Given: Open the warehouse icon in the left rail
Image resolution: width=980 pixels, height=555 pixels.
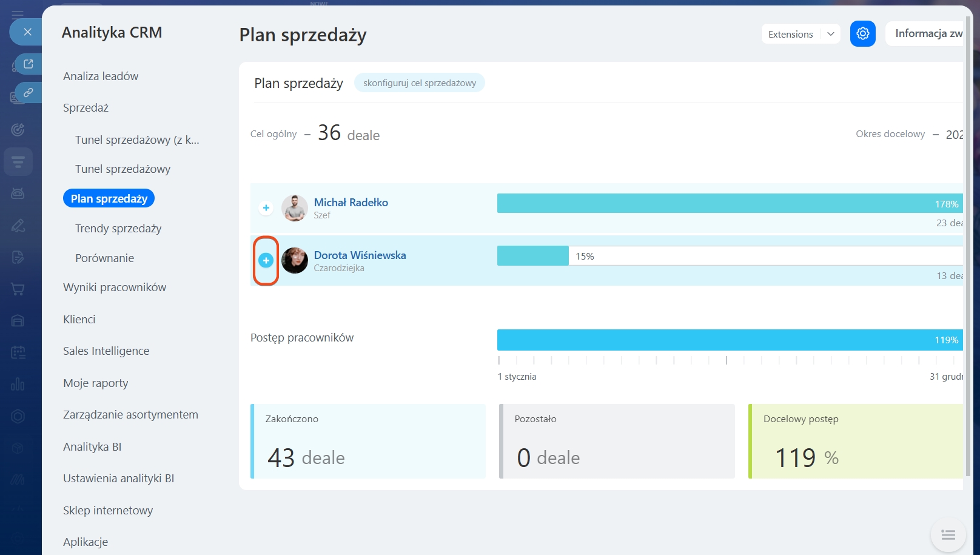Looking at the screenshot, I should pyautogui.click(x=18, y=321).
